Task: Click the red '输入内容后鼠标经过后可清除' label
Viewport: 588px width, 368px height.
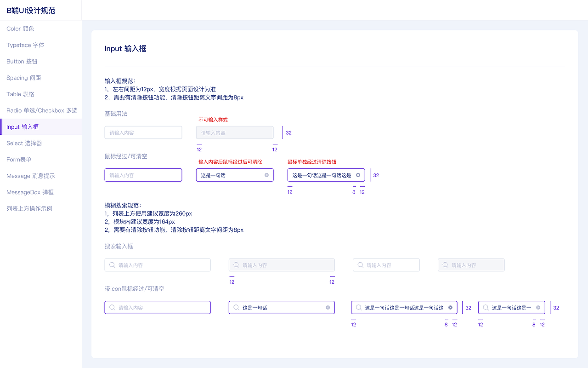Action: coord(230,162)
